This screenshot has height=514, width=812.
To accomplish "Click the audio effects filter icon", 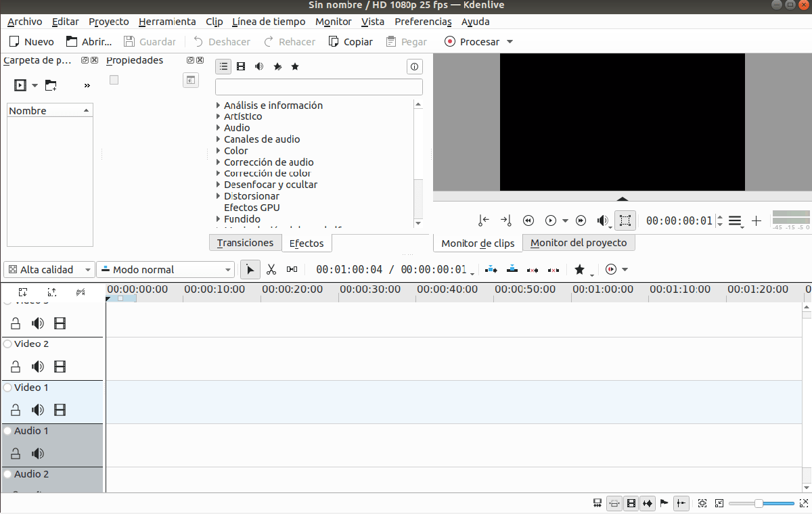I will point(259,66).
